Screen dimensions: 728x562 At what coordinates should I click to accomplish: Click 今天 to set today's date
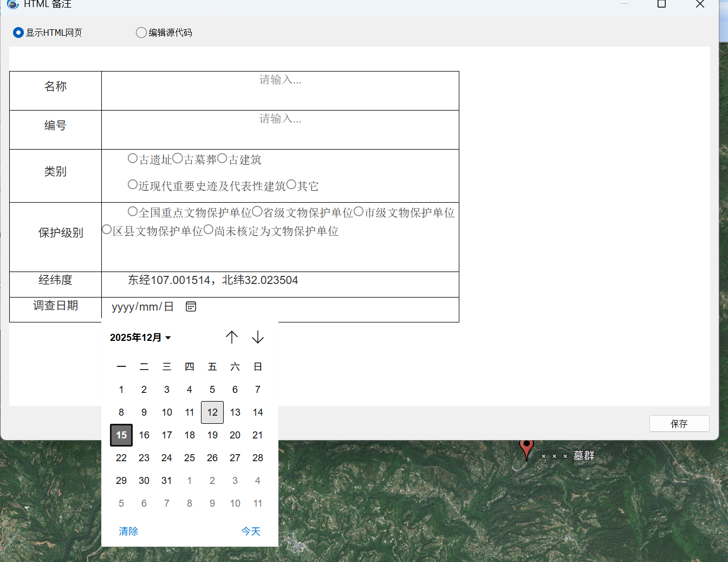coord(251,531)
